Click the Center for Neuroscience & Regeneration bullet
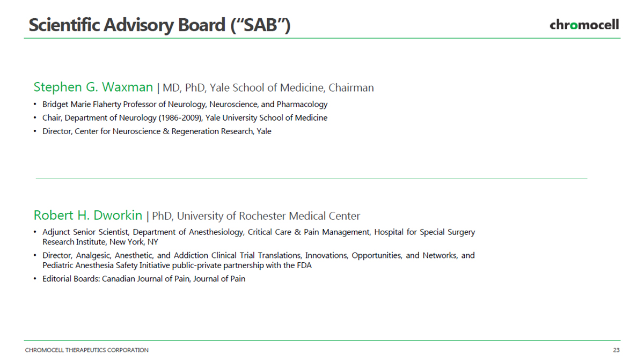Viewport: 644px width, 362px height. [x=157, y=131]
